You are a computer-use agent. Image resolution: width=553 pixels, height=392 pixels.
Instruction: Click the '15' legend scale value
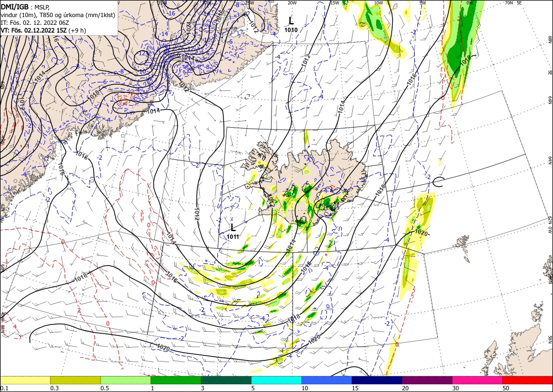[355, 388]
